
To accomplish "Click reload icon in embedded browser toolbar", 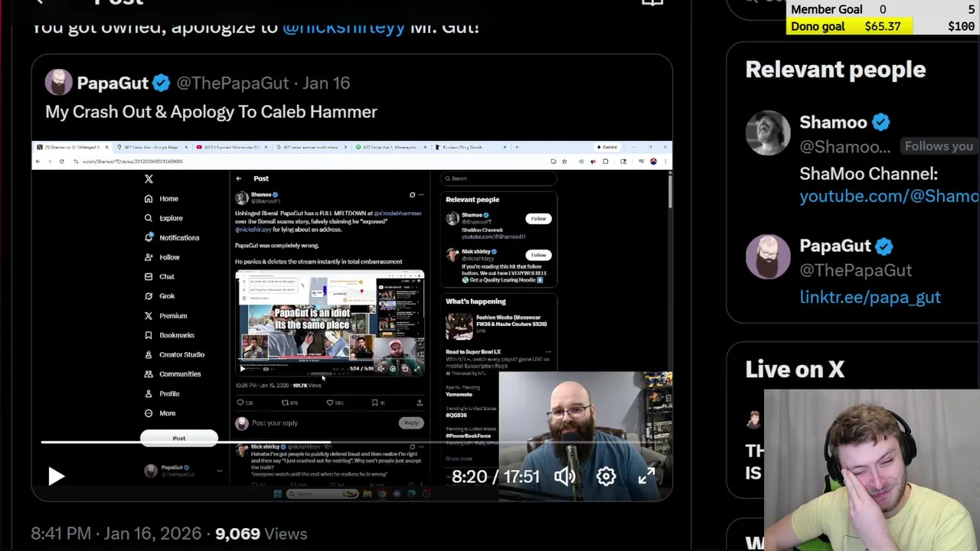I will (61, 161).
